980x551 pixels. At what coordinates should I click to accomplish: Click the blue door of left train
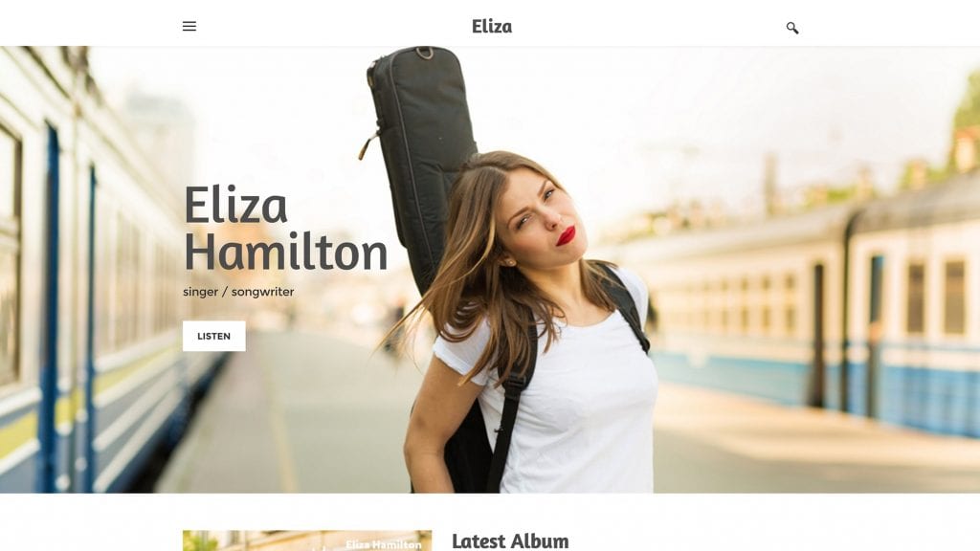[x=52, y=306]
